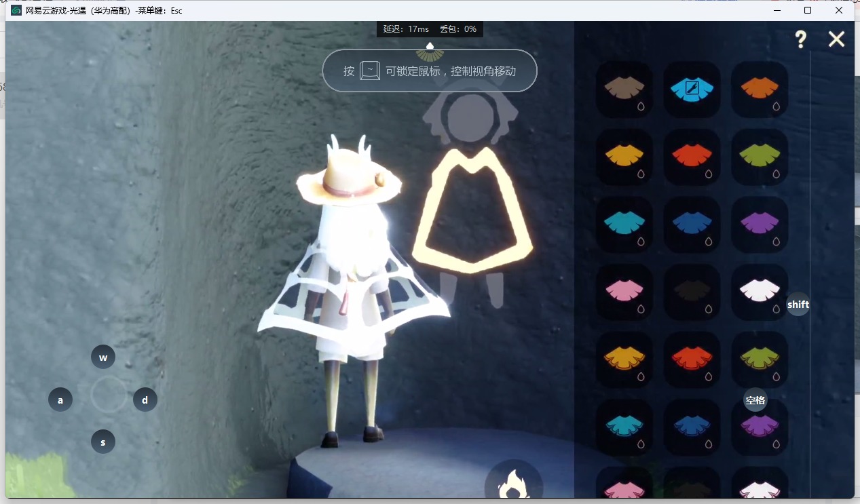Click the virtual W key

click(103, 357)
